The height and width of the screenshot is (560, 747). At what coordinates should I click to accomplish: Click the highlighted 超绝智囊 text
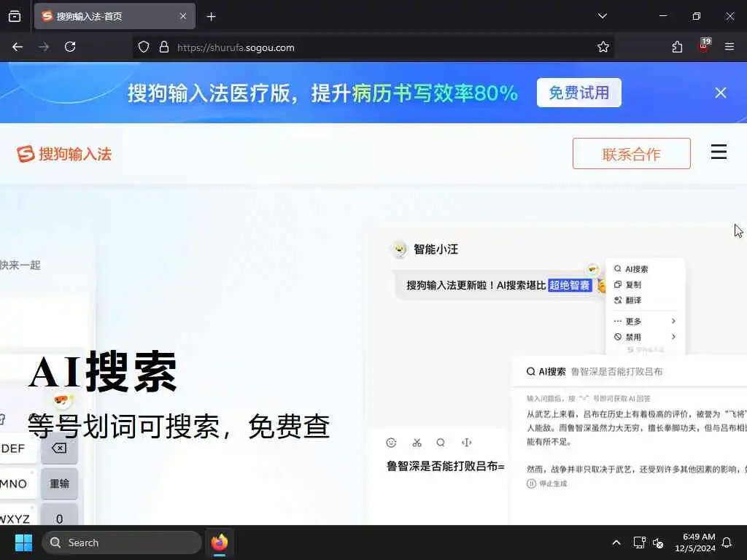click(570, 285)
